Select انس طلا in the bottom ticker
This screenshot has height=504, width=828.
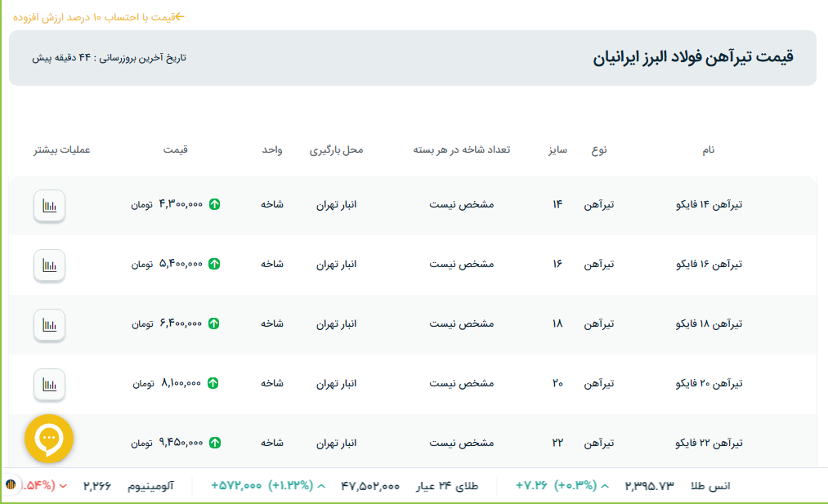(x=710, y=485)
